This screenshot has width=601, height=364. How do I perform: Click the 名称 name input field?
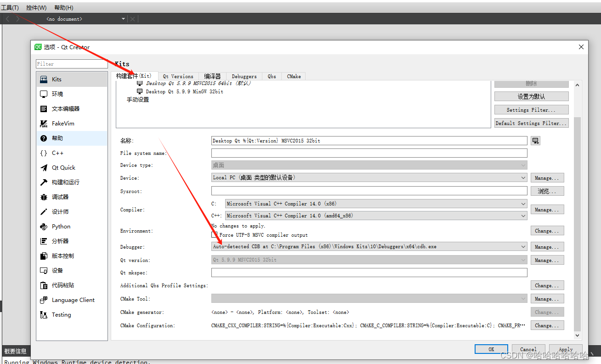[369, 141]
